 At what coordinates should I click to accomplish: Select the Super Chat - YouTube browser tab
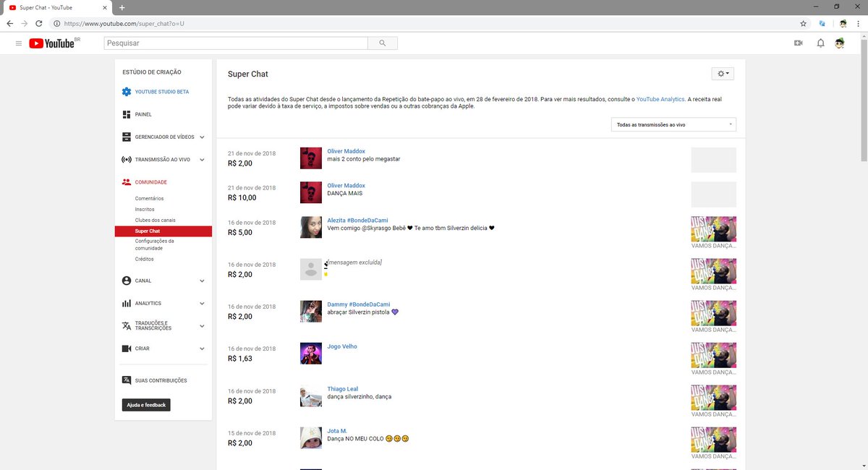(59, 7)
